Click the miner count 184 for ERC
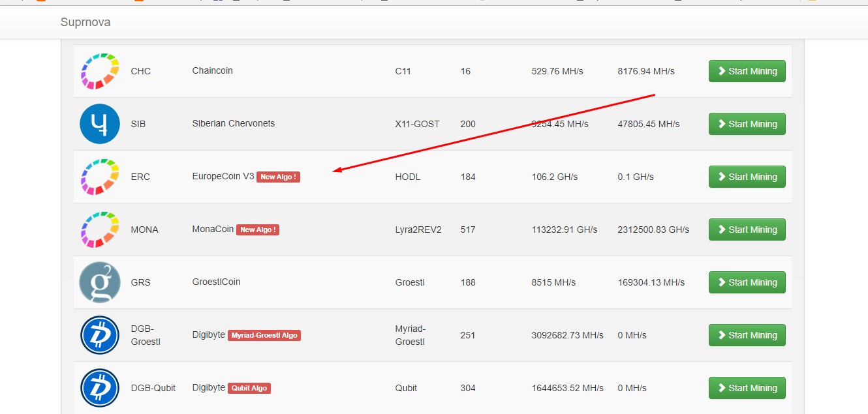 tap(468, 177)
